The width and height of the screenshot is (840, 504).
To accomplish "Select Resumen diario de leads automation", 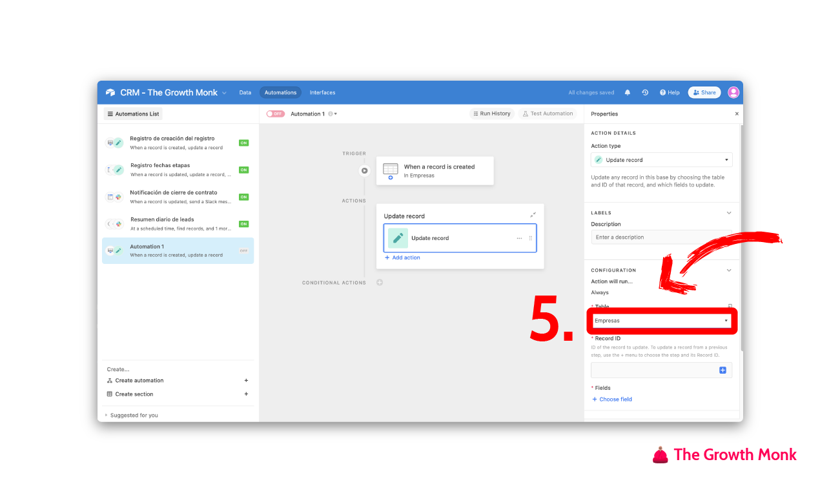I will point(178,224).
